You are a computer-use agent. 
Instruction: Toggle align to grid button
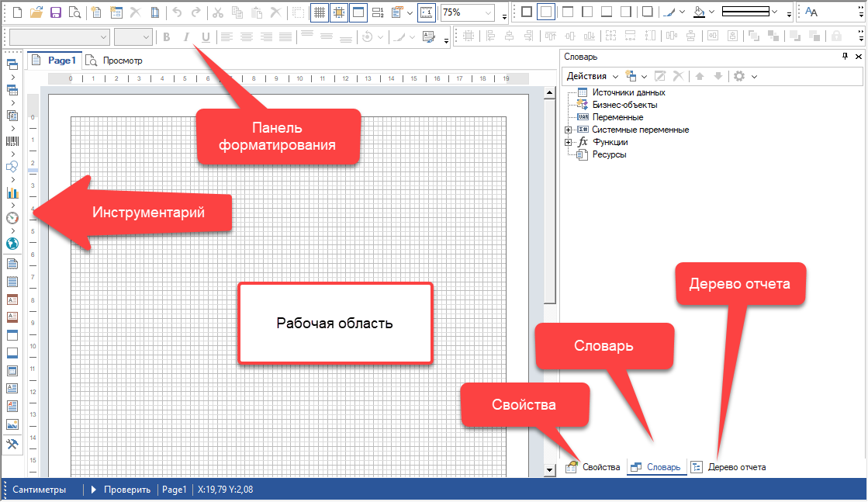click(x=339, y=12)
